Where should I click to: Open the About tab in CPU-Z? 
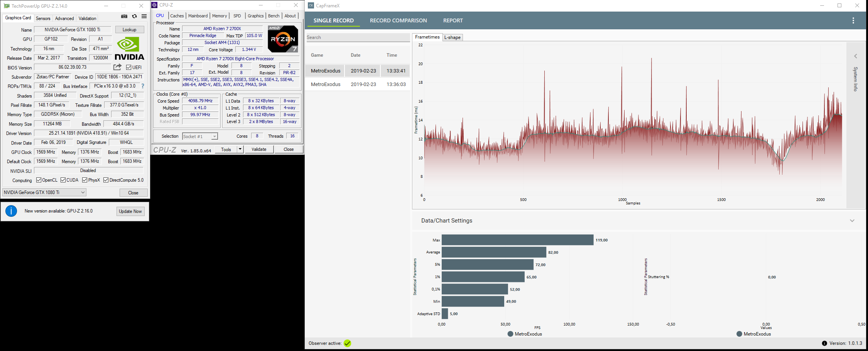click(x=290, y=16)
